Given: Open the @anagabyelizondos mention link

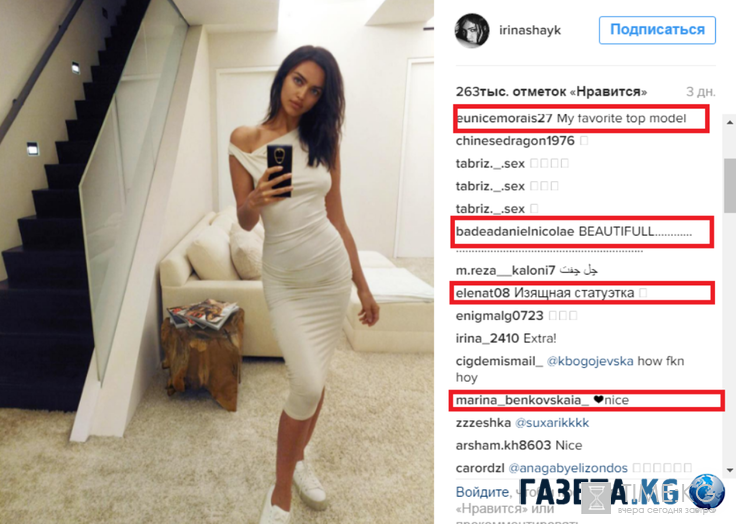Looking at the screenshot, I should (568, 468).
